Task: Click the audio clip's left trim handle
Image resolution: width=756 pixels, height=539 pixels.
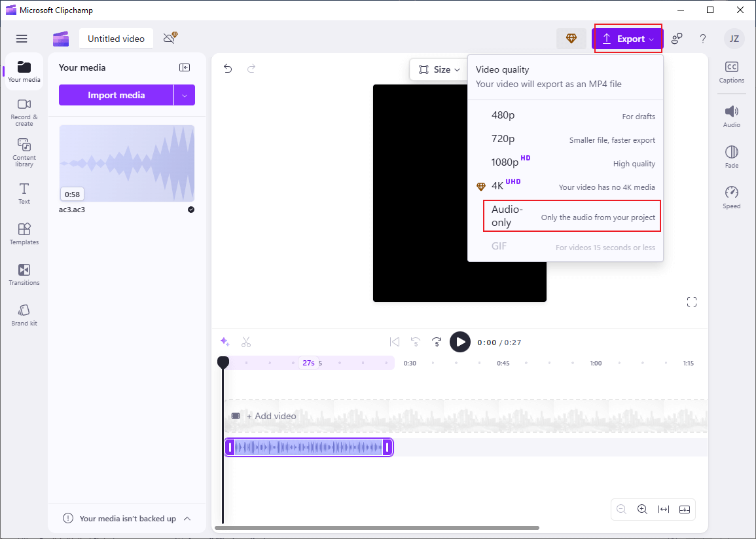Action: 230,447
